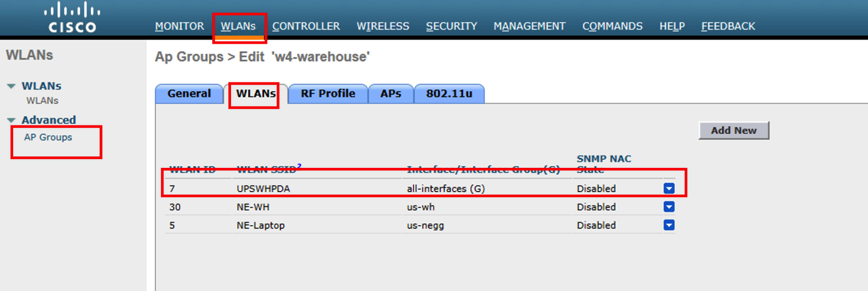Open the SECURITY menu

(451, 26)
